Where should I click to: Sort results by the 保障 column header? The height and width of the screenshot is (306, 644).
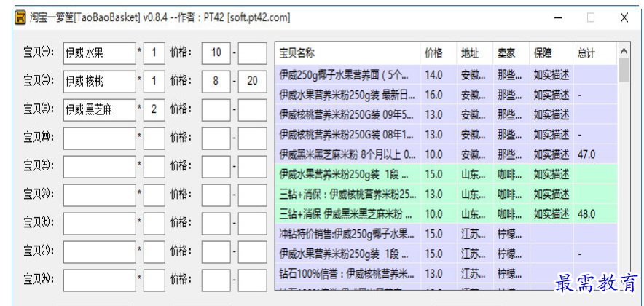[x=551, y=53]
